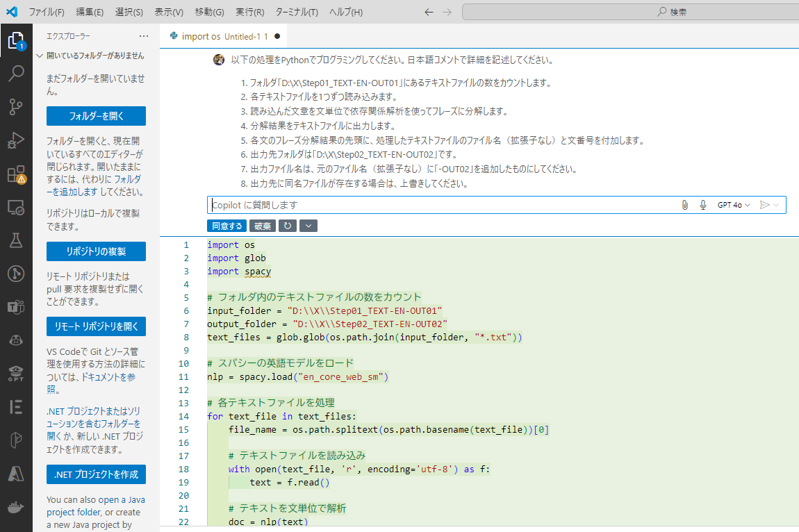The height and width of the screenshot is (532, 799).
Task: Open the Docker view
Action: pos(16,508)
